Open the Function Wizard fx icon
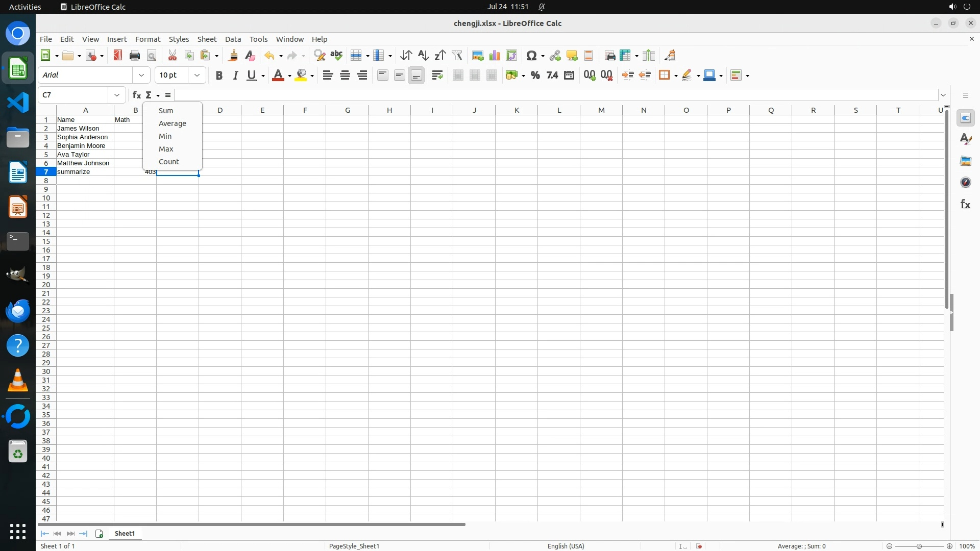 point(136,95)
